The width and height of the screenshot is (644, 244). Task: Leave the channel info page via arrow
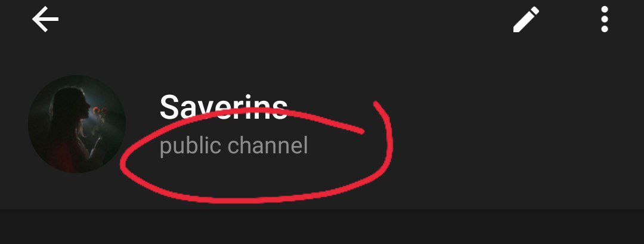45,19
